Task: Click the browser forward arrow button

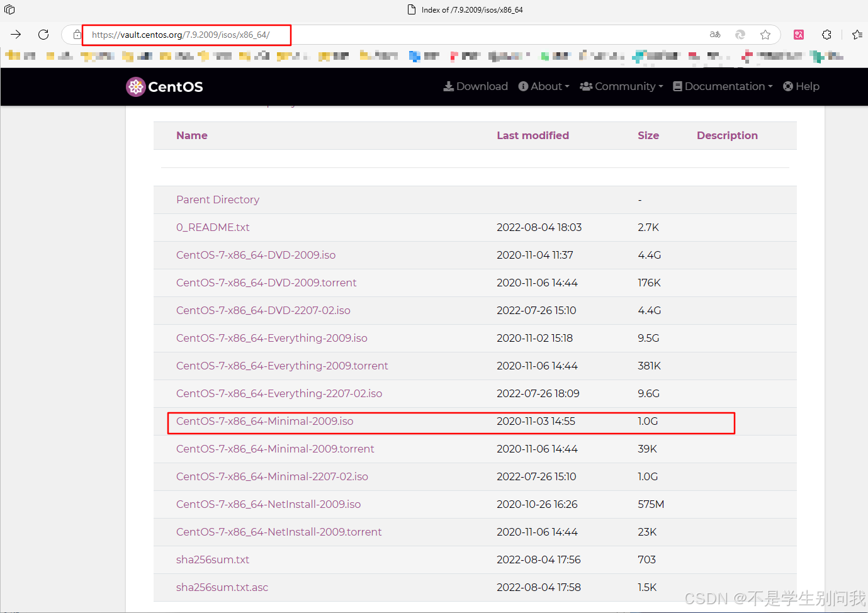Action: click(x=16, y=35)
